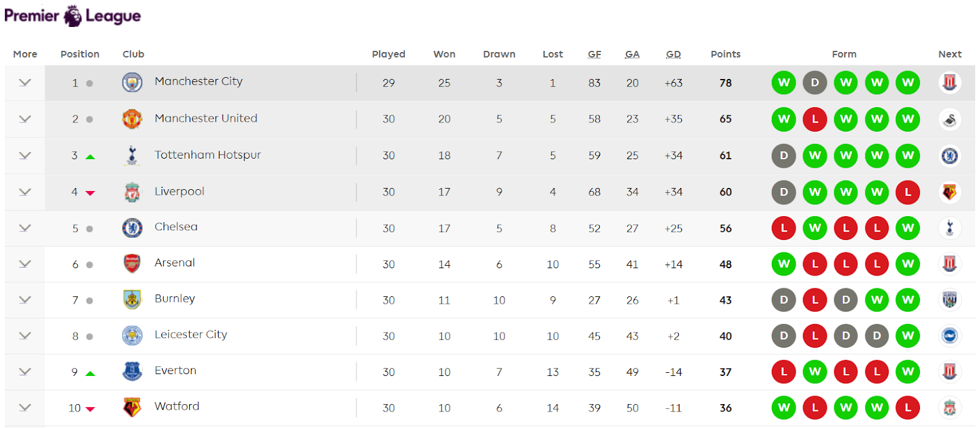Click the Premier League lion logo
Viewport: 980px width, 428px height.
pos(73,16)
